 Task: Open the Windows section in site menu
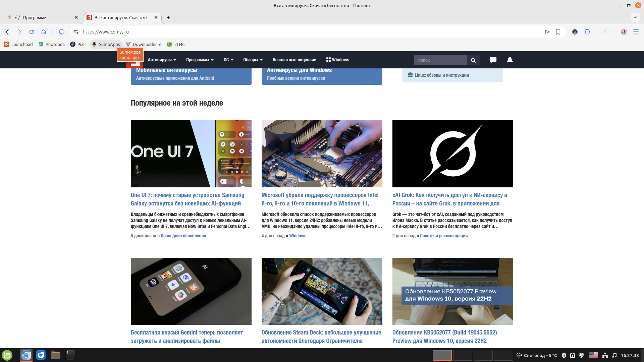(338, 60)
